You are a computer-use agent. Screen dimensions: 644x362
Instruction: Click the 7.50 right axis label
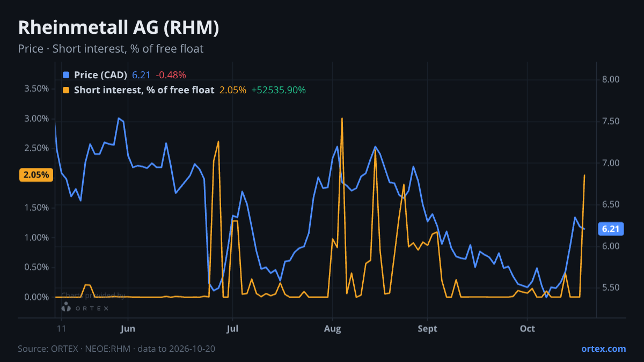coord(611,121)
